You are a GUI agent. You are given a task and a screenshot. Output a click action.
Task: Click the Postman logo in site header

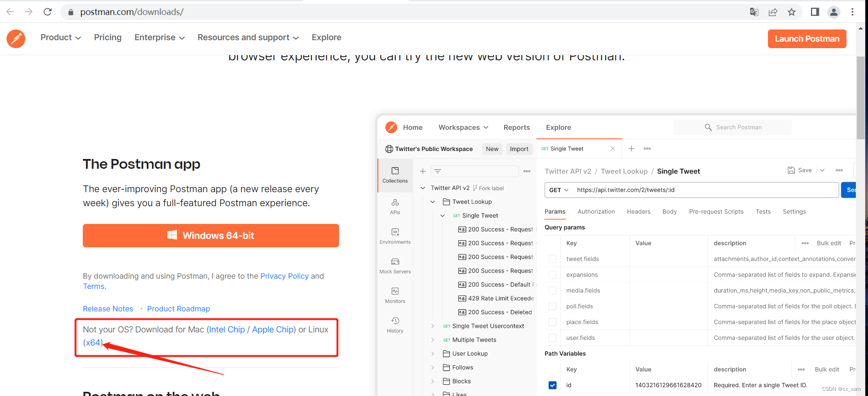(16, 38)
